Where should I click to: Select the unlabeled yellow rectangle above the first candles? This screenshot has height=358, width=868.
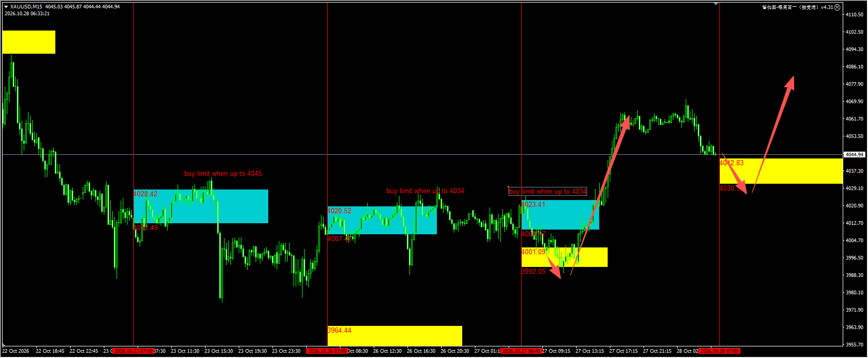point(29,42)
